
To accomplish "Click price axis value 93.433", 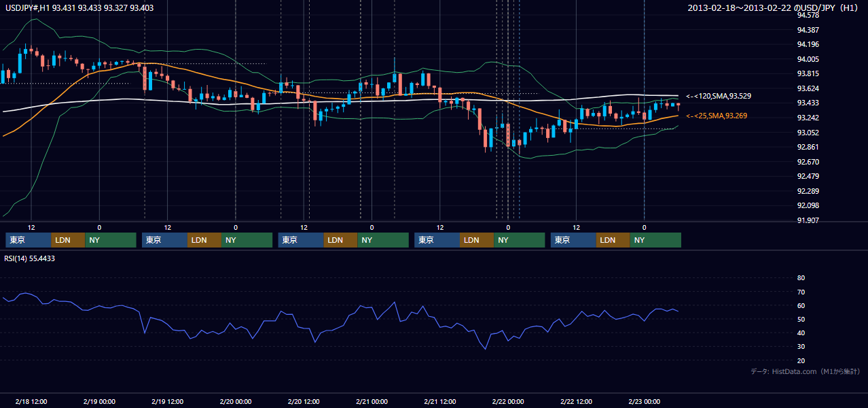I will click(808, 103).
